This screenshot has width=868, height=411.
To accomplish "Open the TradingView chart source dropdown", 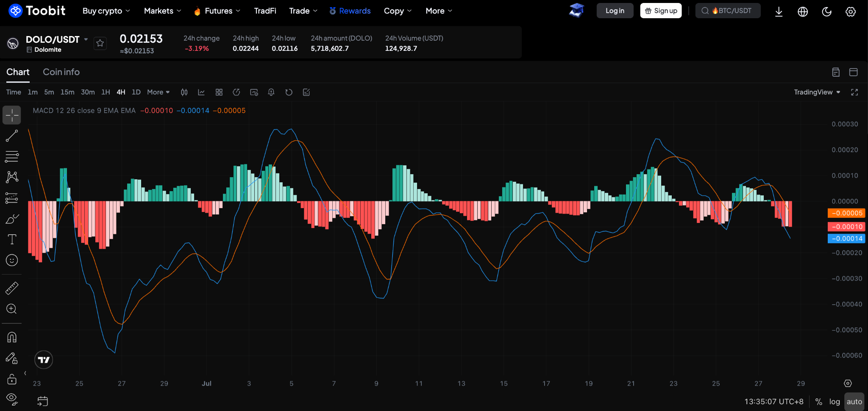I will pyautogui.click(x=817, y=92).
